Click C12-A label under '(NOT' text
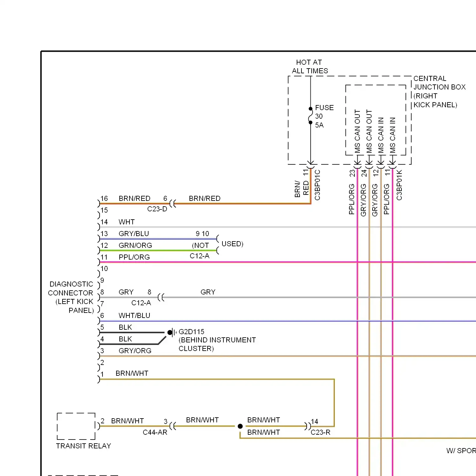 200,256
